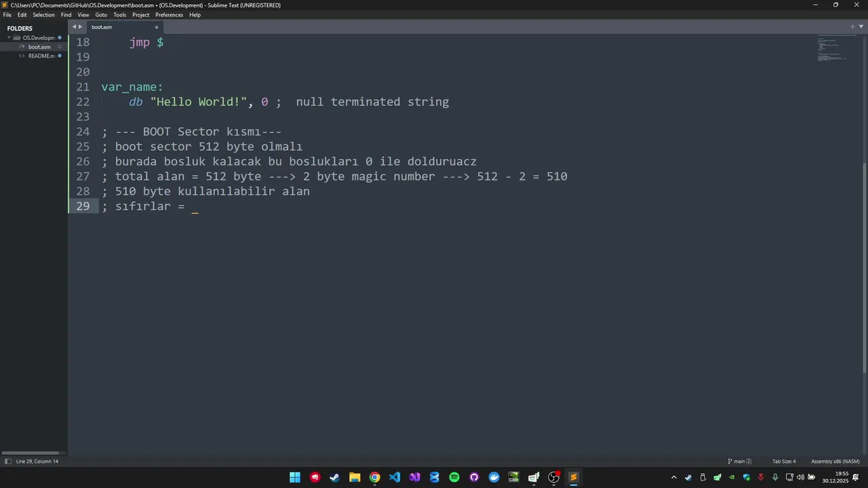Open README file in the sidebar
This screenshot has width=868, height=488.
pos(41,56)
